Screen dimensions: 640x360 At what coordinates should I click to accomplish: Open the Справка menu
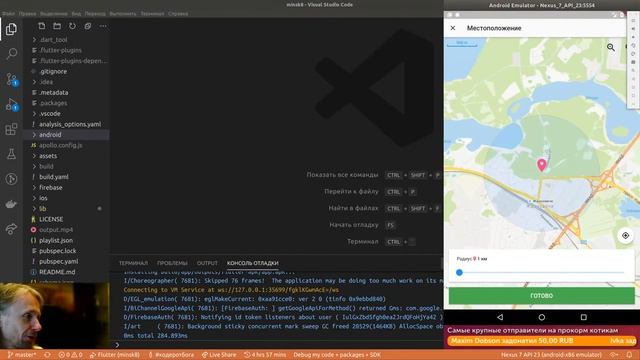(178, 13)
